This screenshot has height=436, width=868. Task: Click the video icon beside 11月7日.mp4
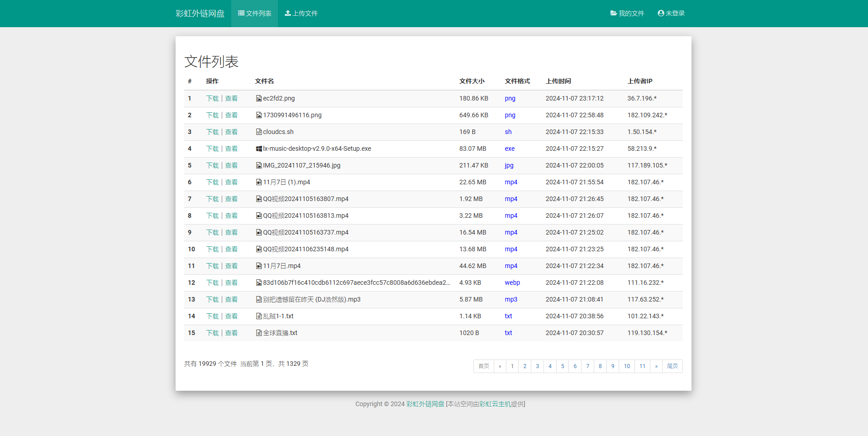click(259, 266)
